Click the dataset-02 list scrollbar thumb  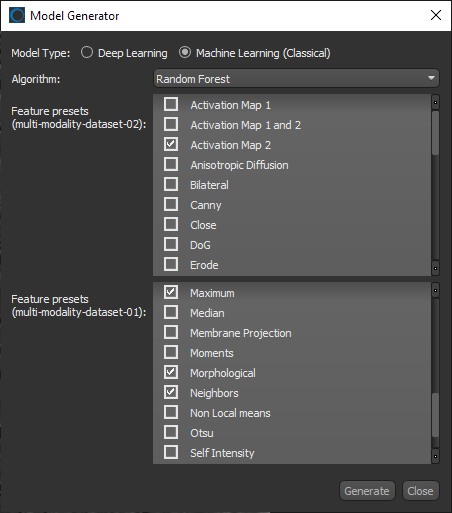pyautogui.click(x=435, y=133)
